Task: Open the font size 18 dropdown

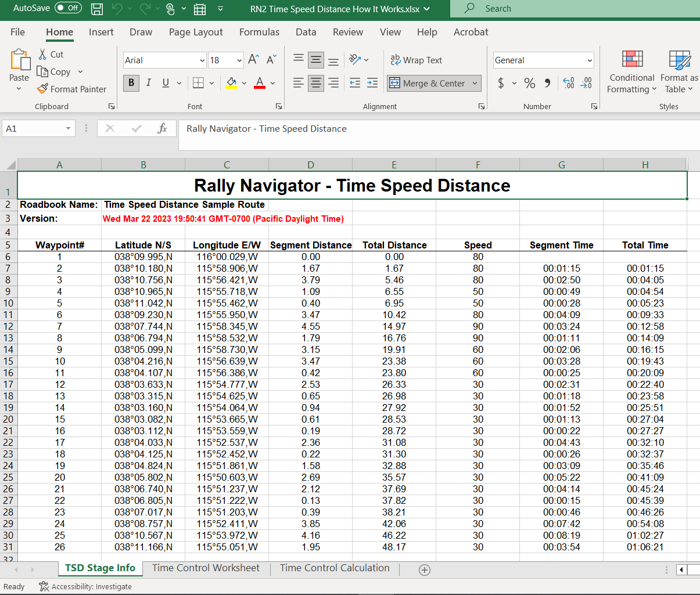Action: pyautogui.click(x=239, y=60)
